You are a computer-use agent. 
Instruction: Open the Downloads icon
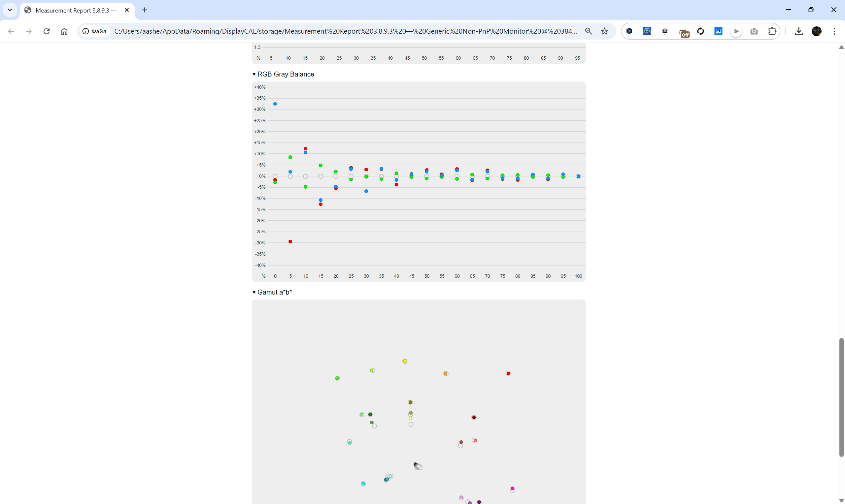(799, 31)
